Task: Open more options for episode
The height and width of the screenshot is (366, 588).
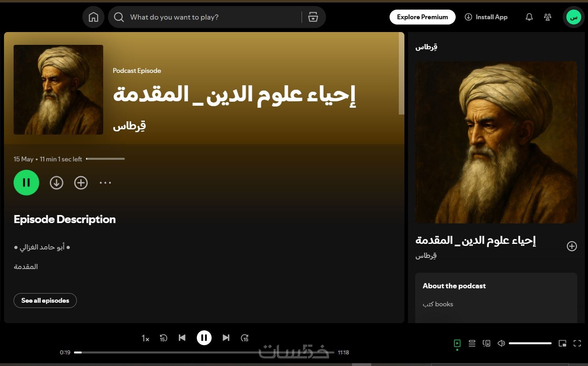Action: (105, 183)
